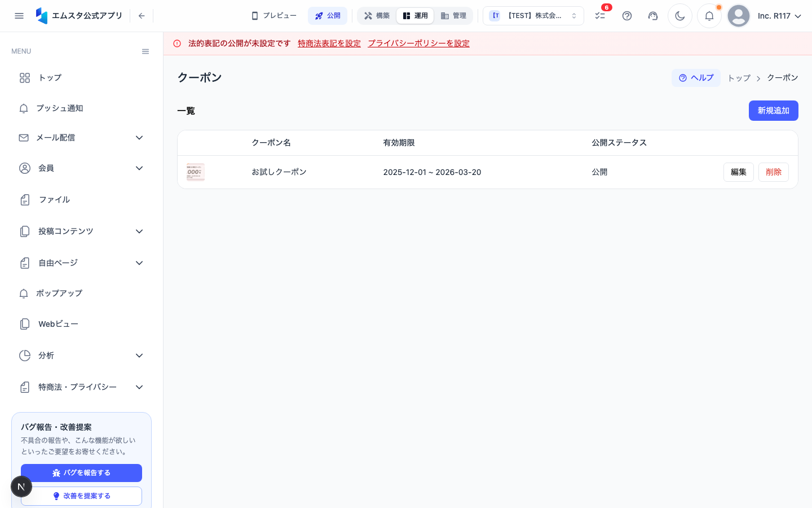812x508 pixels.
Task: Open ファイル in the sidebar
Action: coord(81,200)
